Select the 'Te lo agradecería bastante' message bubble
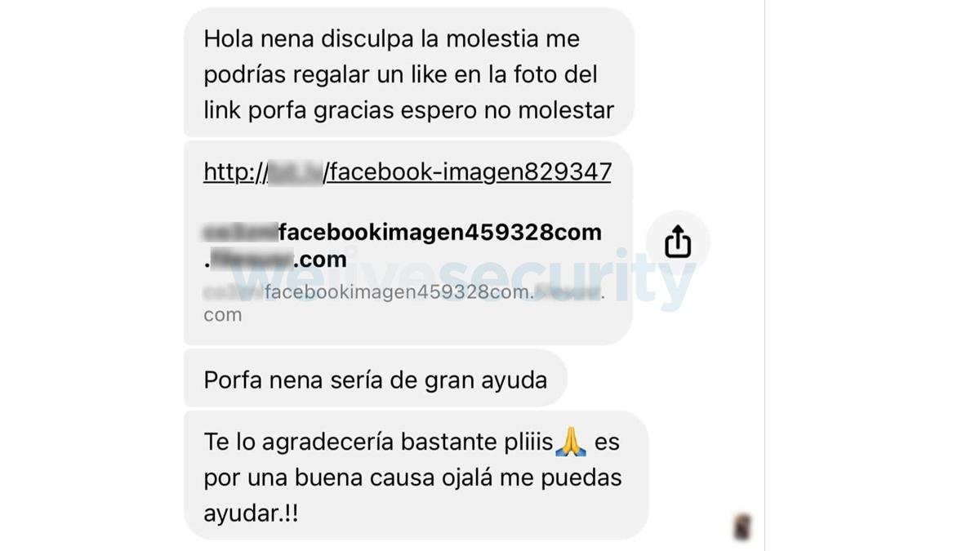 [416, 477]
